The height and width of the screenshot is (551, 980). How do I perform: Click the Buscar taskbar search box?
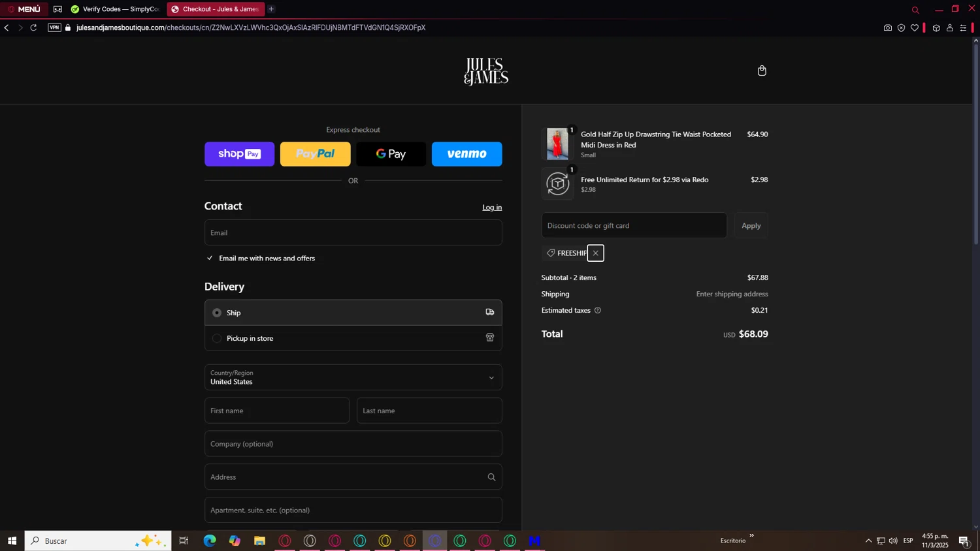98,541
